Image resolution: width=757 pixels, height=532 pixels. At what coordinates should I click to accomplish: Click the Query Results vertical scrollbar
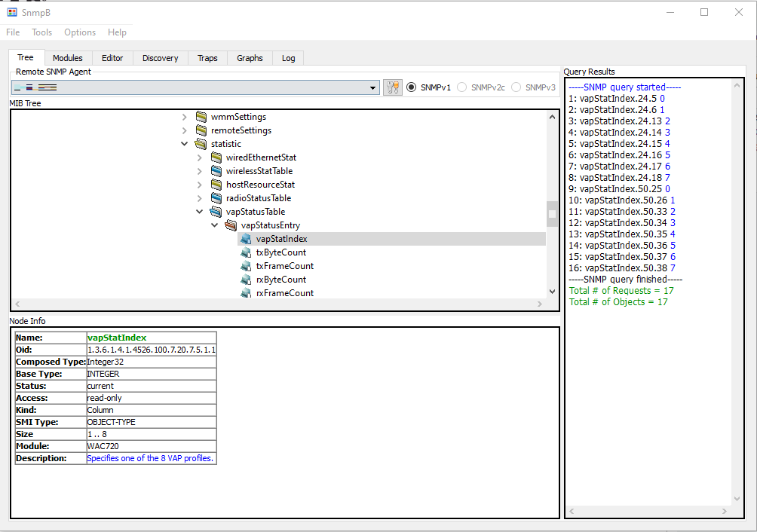click(x=737, y=301)
